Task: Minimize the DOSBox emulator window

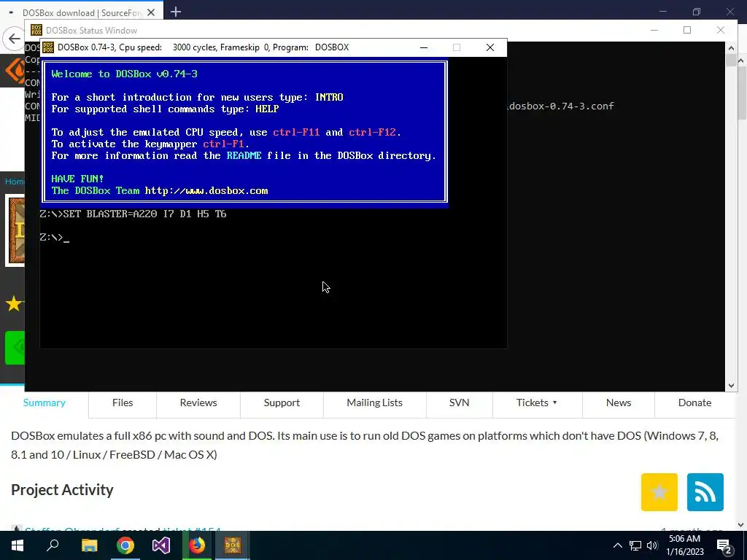Action: pos(424,47)
